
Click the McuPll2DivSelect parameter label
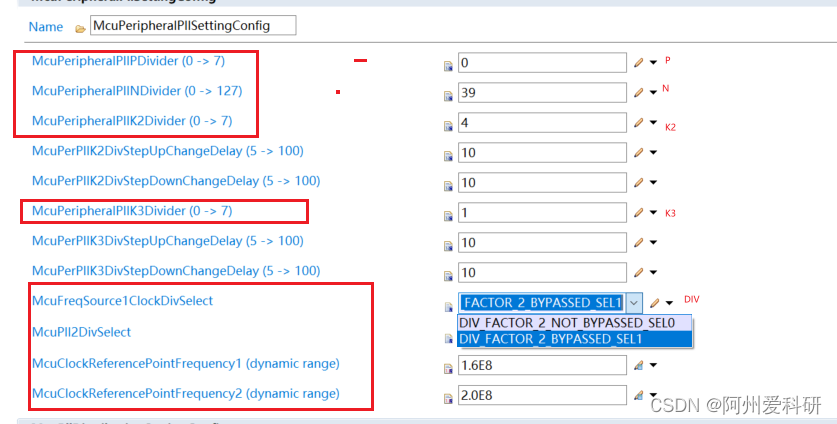pos(81,331)
